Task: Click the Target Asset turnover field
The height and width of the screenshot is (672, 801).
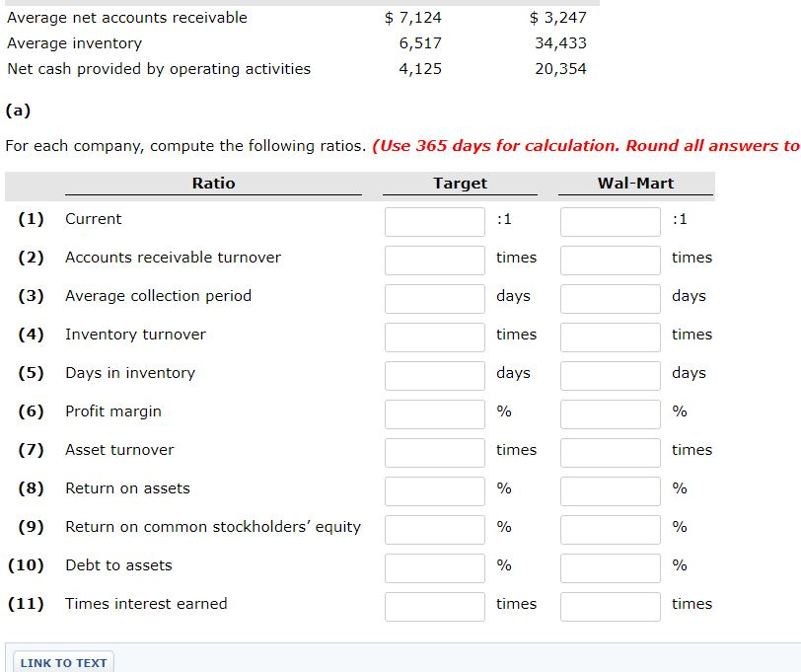Action: (x=434, y=452)
